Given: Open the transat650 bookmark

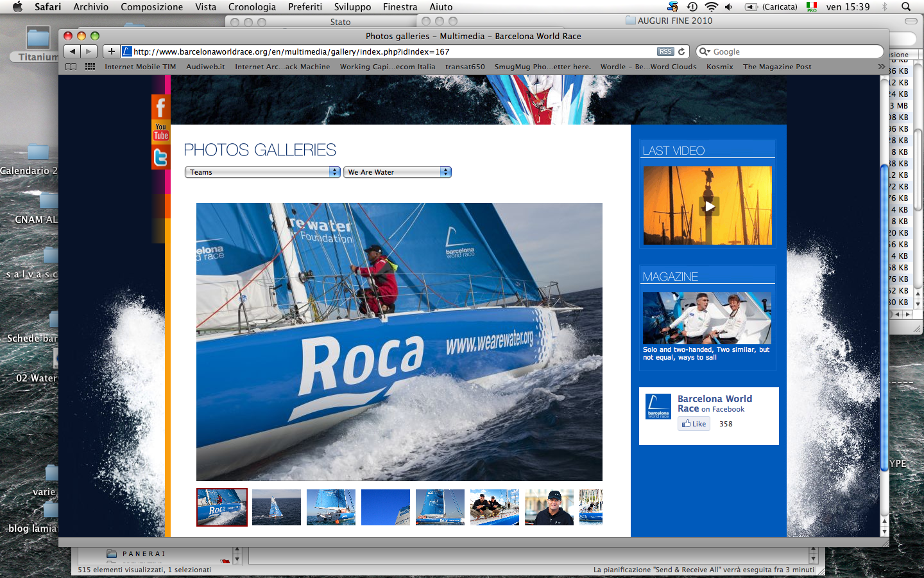Looking at the screenshot, I should pos(465,67).
